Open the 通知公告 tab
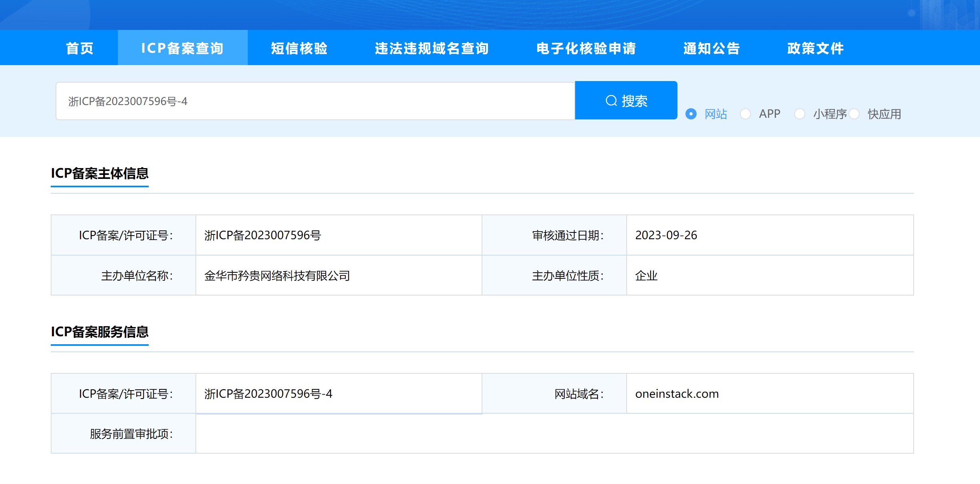 [711, 48]
